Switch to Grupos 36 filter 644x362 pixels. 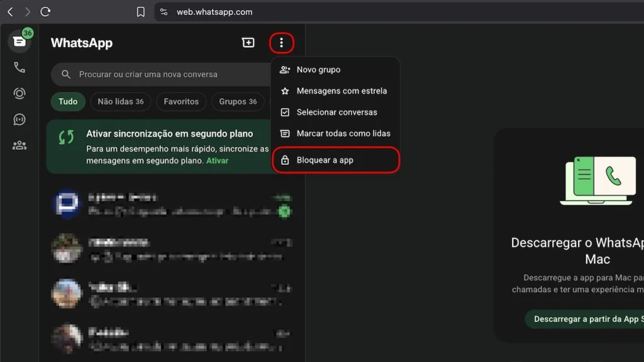[238, 101]
